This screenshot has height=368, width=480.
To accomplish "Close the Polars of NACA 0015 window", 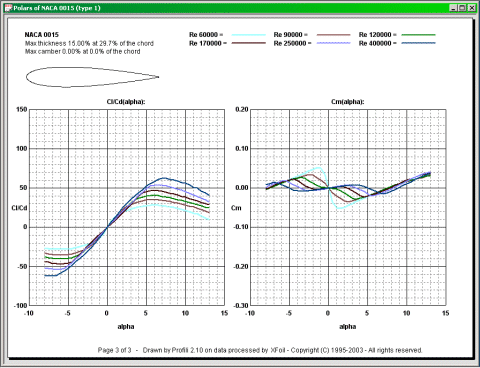I will (472, 8).
